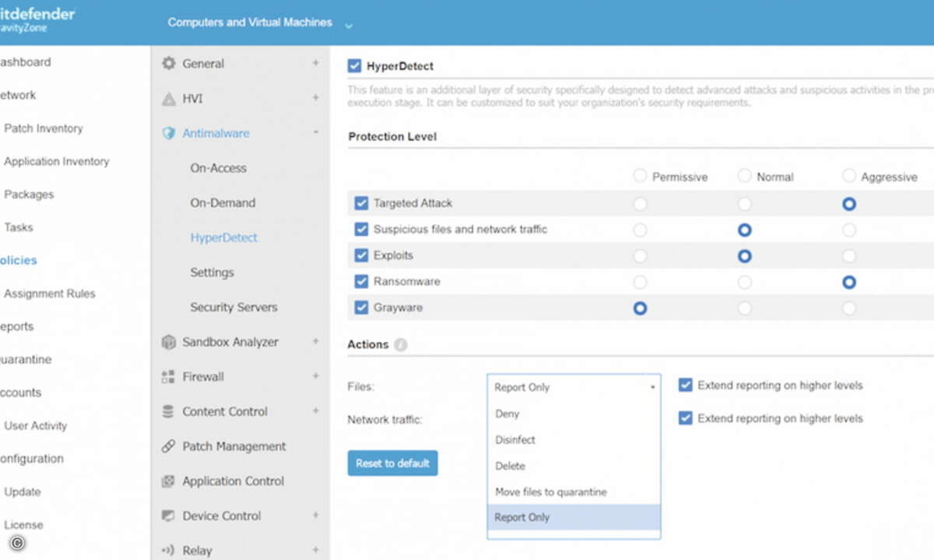Screen dimensions: 934x560
Task: Click the Firewall icon
Action: tap(168, 377)
